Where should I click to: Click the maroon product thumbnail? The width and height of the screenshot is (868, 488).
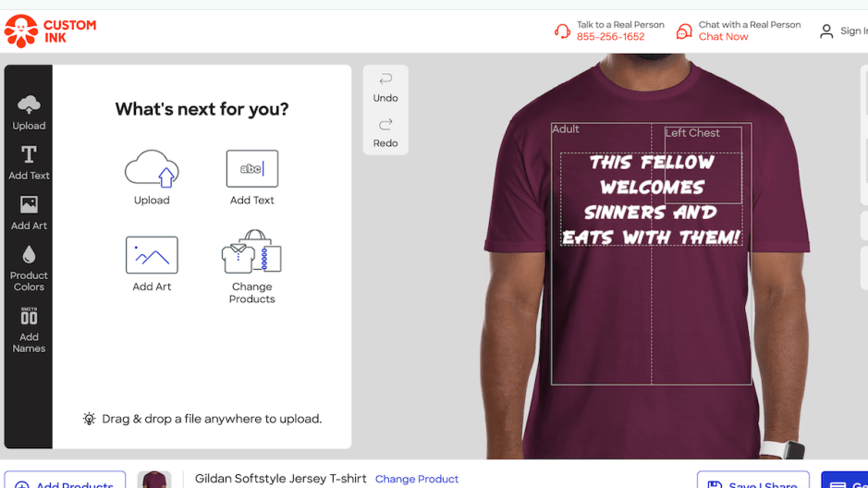[x=154, y=480]
